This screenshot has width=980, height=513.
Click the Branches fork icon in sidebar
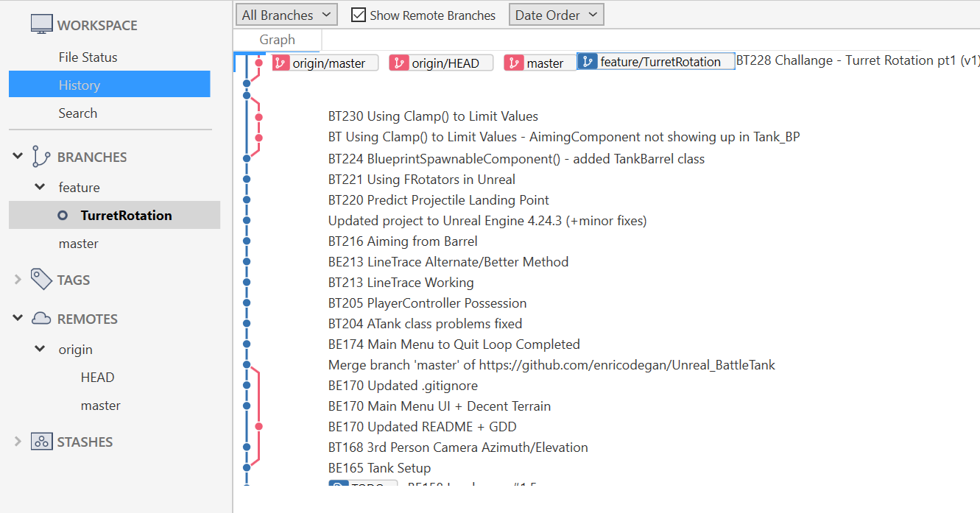click(40, 157)
